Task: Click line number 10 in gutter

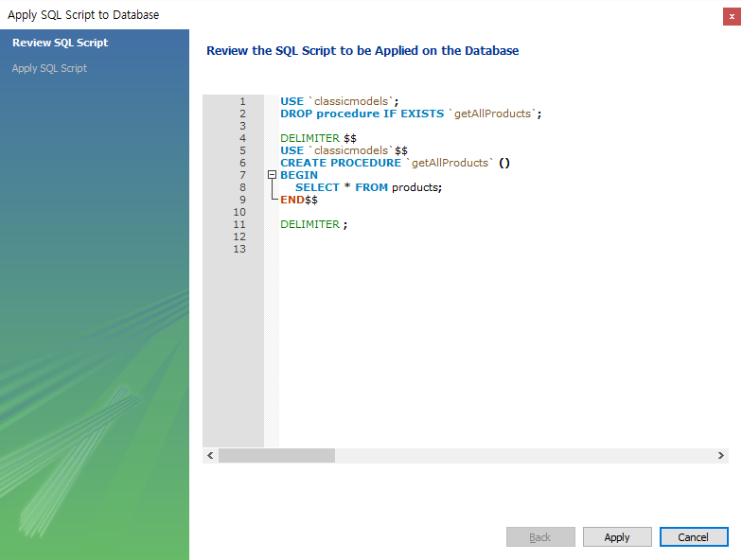Action: point(239,212)
